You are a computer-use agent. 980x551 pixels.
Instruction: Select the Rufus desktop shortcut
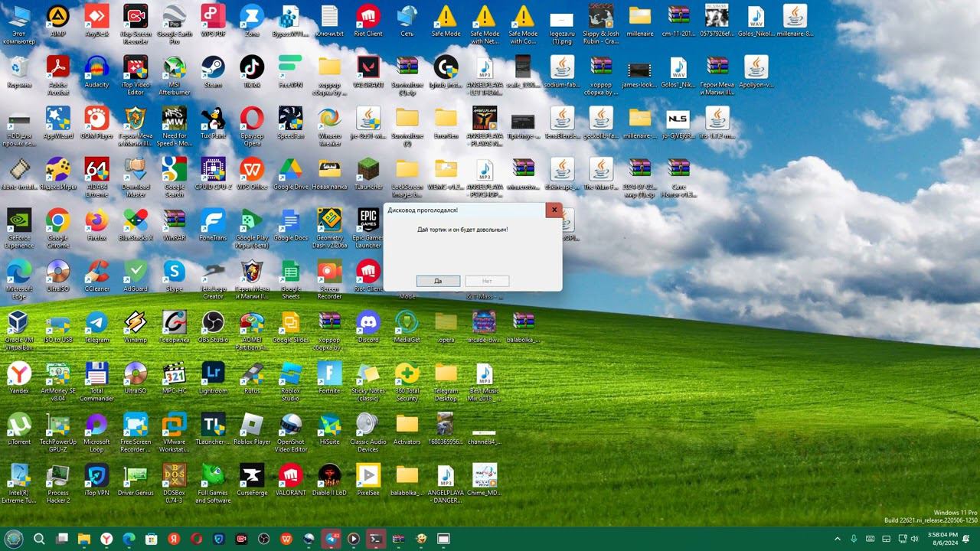pyautogui.click(x=252, y=378)
